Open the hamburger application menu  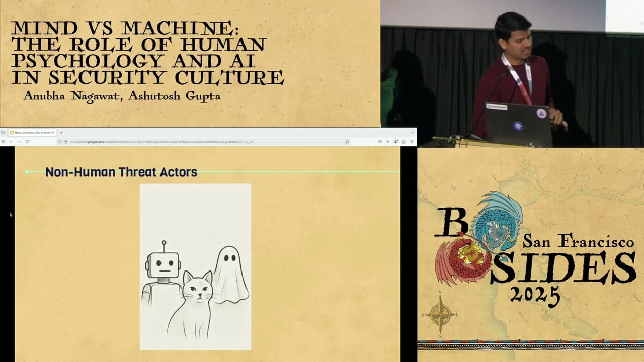(x=412, y=141)
